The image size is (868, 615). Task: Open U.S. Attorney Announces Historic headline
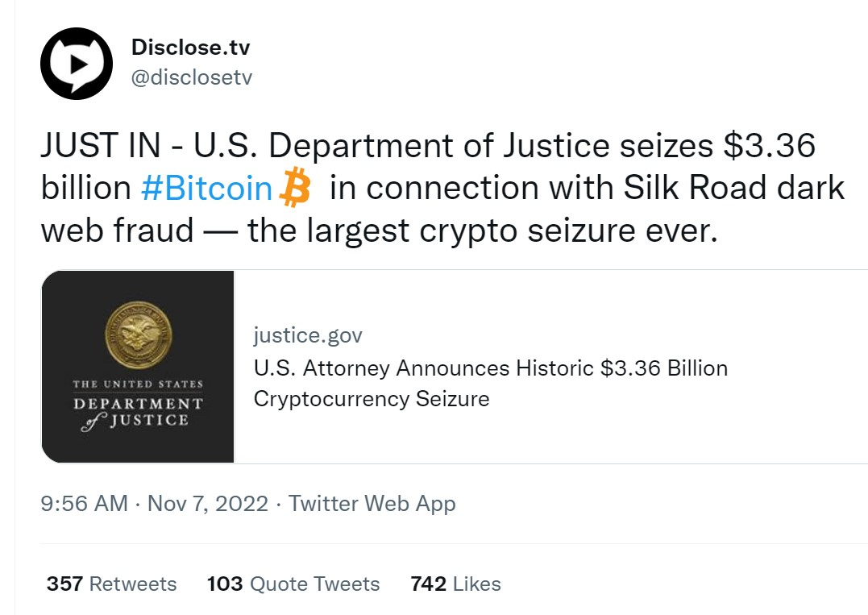[x=423, y=368]
